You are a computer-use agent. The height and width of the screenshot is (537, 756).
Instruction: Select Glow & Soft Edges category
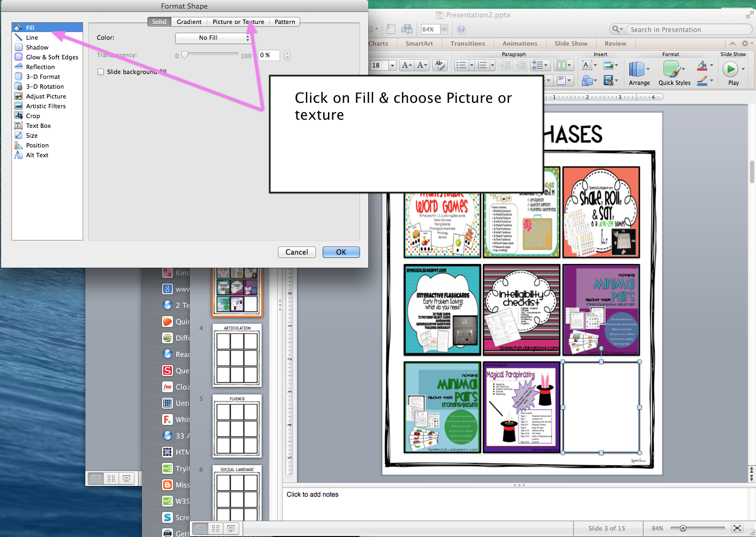coord(47,57)
